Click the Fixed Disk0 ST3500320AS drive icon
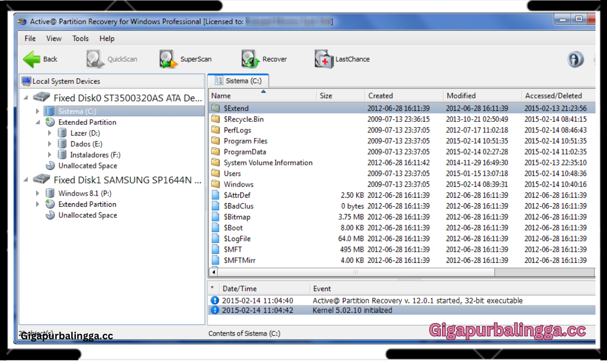Screen dimensions: 607x364 41,98
